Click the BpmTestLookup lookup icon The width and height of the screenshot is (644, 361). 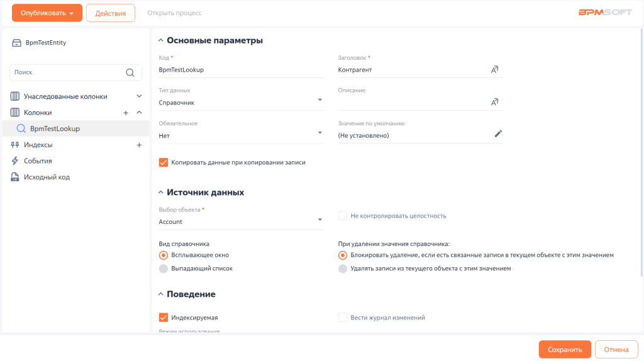point(21,128)
